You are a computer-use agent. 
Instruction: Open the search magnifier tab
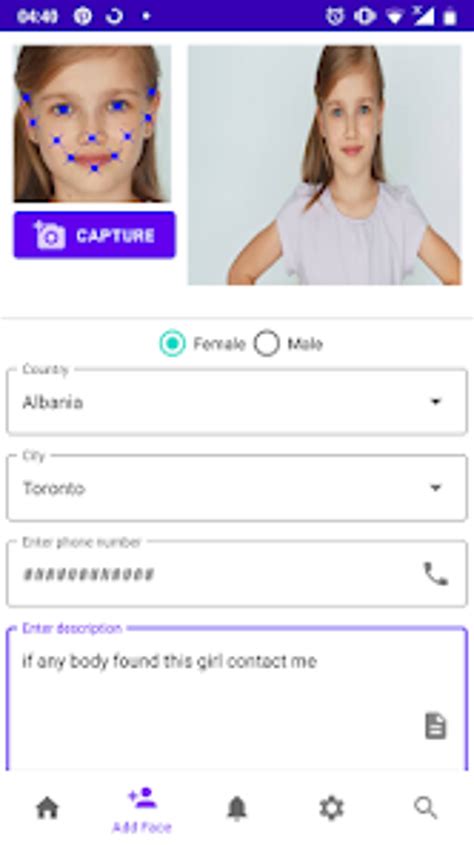[426, 808]
